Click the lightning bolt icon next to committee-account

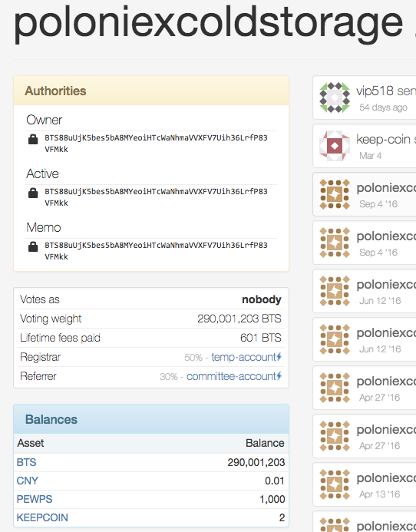(279, 375)
